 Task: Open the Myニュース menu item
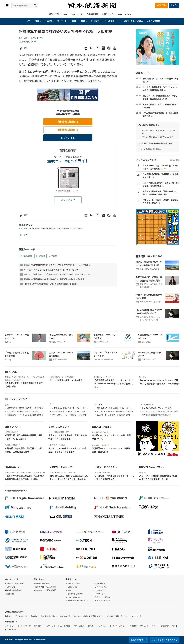coord(77,14)
